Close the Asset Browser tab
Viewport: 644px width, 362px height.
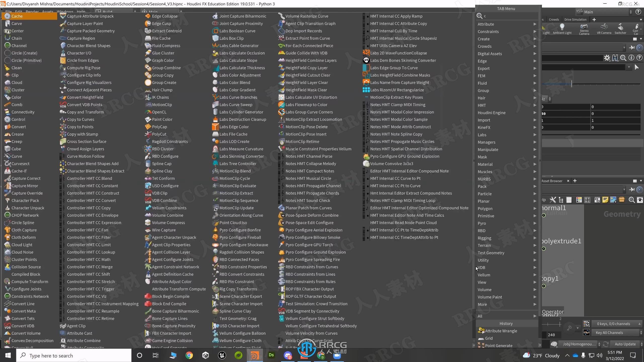[568, 181]
